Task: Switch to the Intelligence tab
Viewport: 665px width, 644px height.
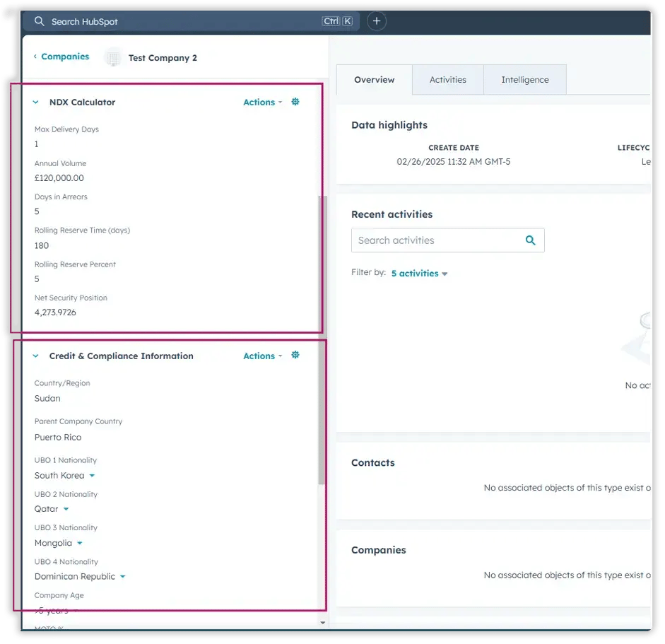Action: [524, 80]
